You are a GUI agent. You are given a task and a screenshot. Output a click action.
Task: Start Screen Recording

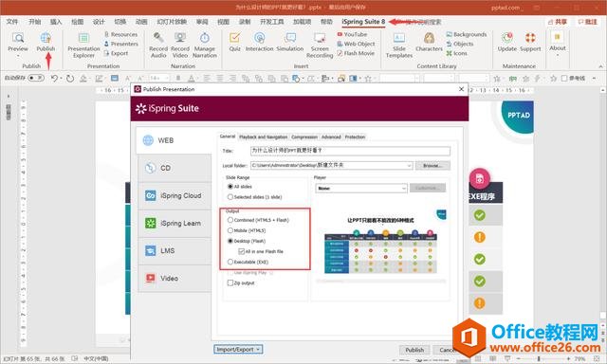[320, 45]
